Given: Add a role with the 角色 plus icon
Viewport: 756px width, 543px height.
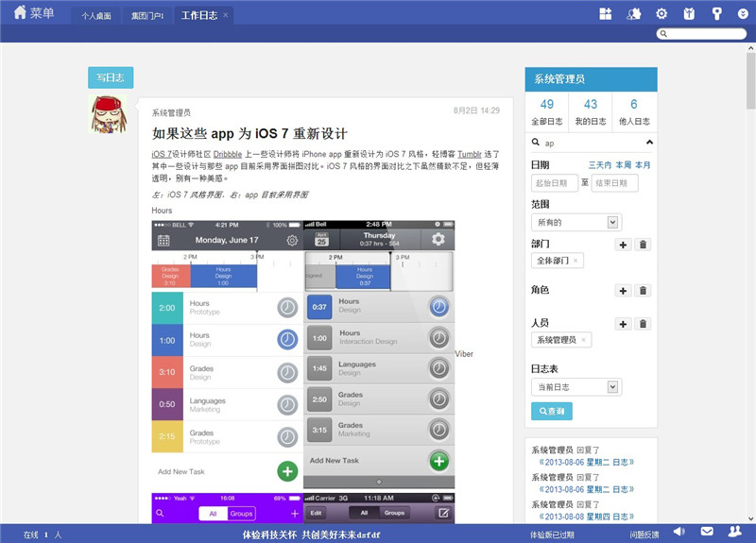Looking at the screenshot, I should (x=623, y=291).
